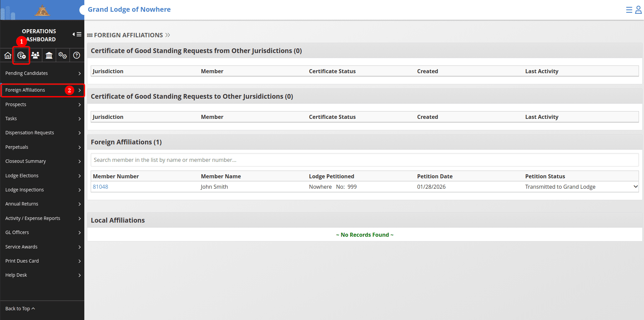Click the Petition Date column header
Image resolution: width=644 pixels, height=320 pixels.
tap(435, 176)
